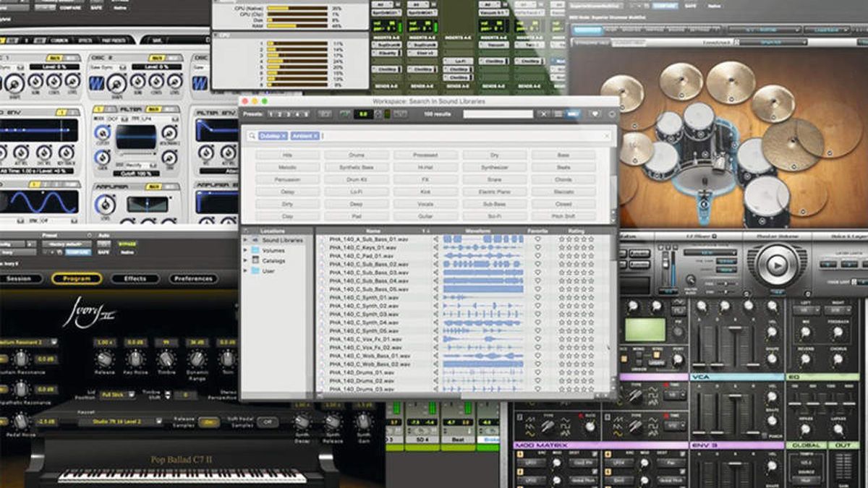Switch to the Effects tab in Ivory
This screenshot has width=868, height=488.
pyautogui.click(x=134, y=279)
